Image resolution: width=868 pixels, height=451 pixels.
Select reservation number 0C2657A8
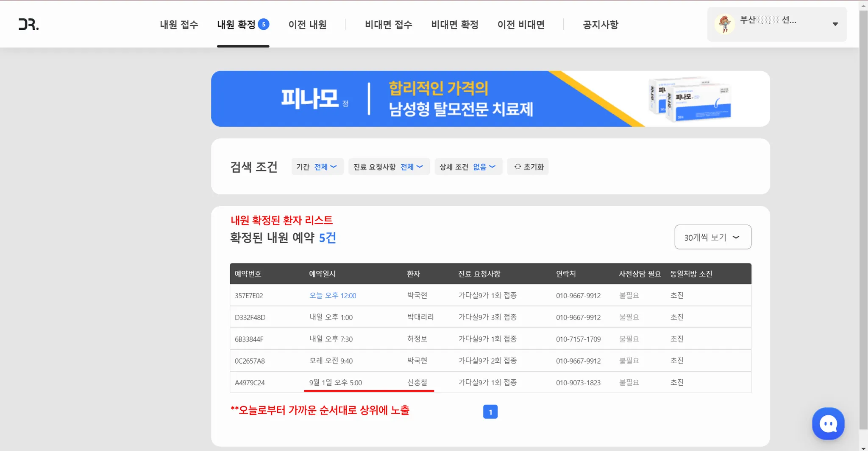(250, 361)
